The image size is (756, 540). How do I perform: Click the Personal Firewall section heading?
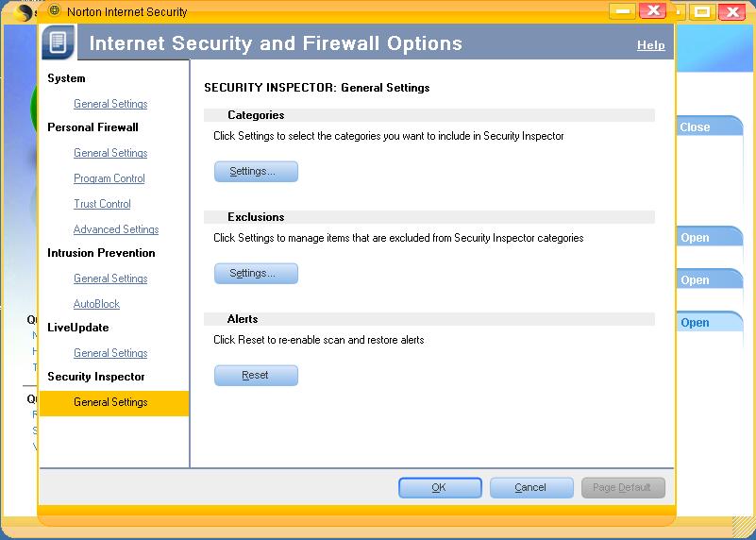(92, 127)
